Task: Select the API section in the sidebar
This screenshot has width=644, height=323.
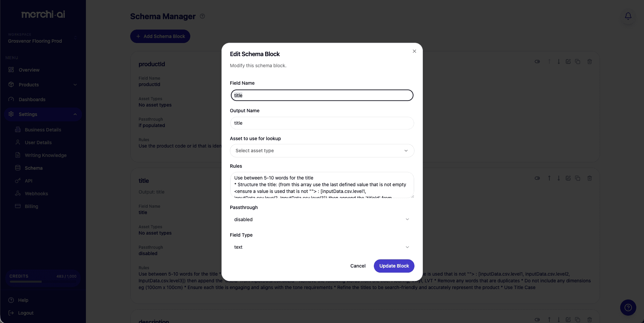Action: 28,180
